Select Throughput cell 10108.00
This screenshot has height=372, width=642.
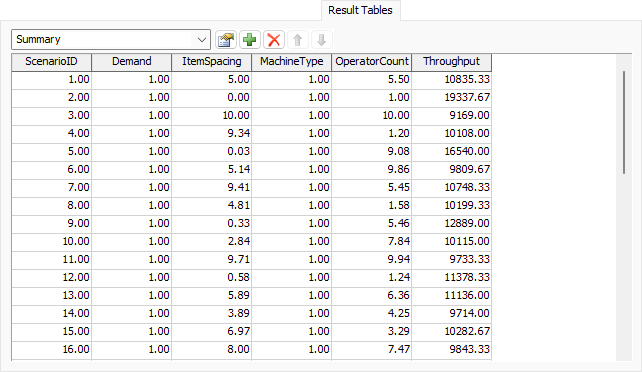[452, 133]
